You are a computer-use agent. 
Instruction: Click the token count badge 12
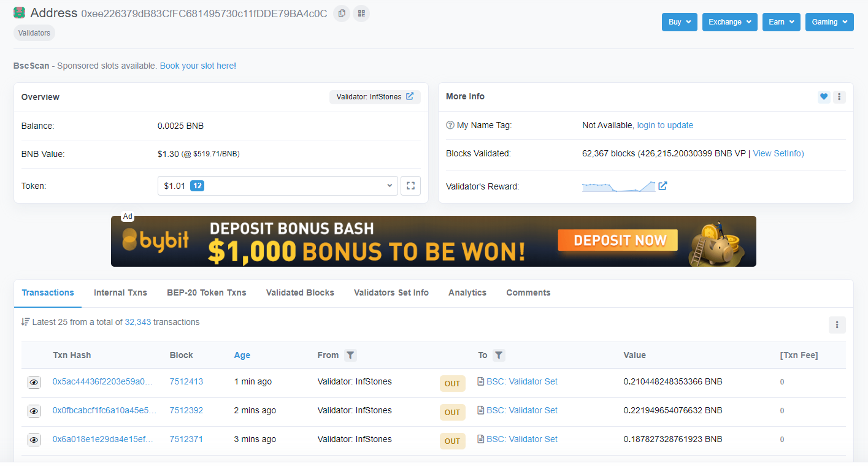197,186
